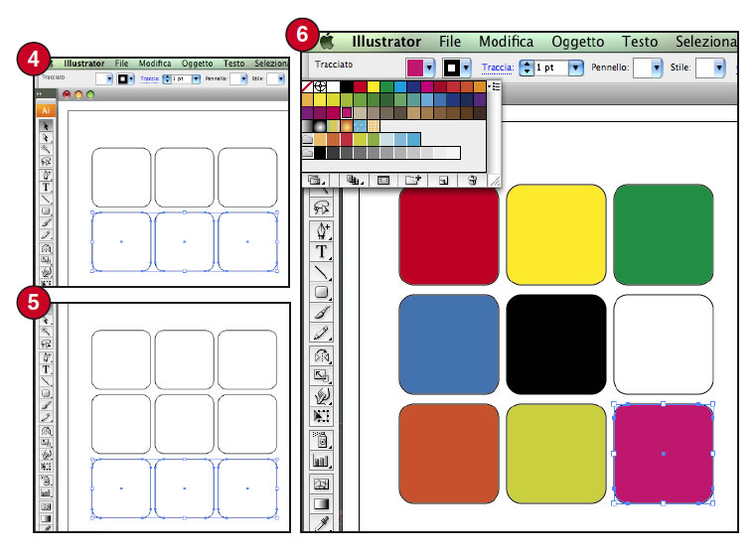The image size is (756, 554).
Task: Expand the toolbox double-arrow in the six-squares window
Action: click(x=40, y=94)
